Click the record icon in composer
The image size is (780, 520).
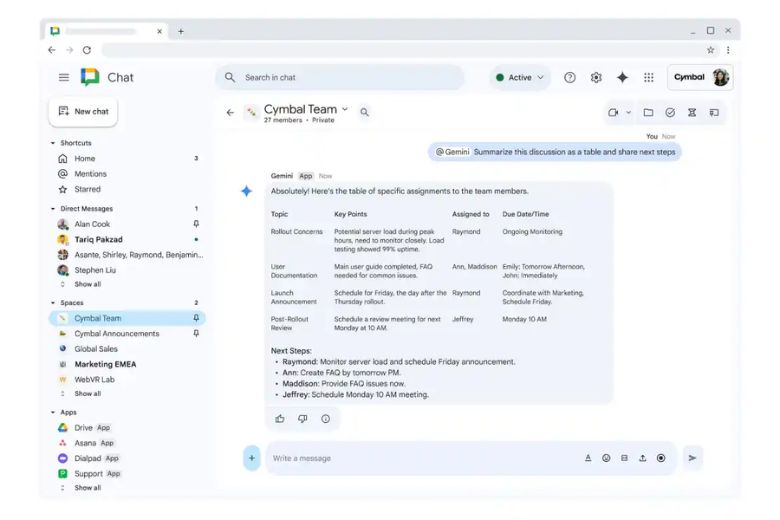(x=661, y=458)
